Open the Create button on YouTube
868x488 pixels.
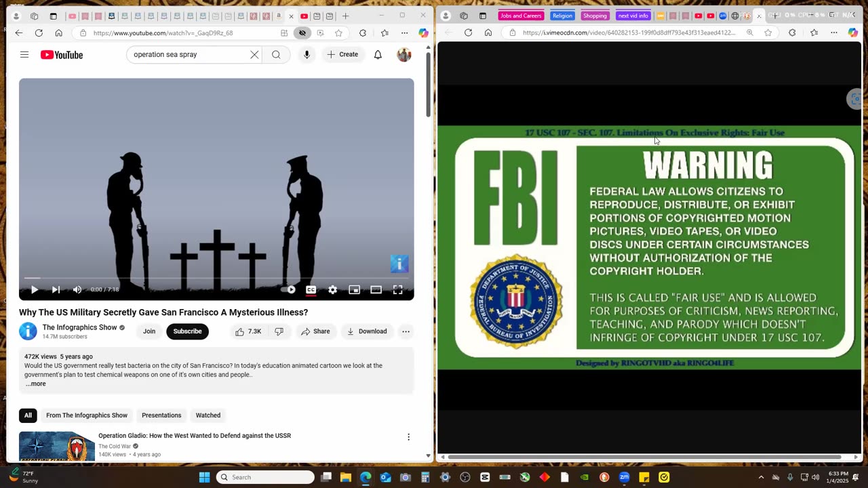click(x=342, y=55)
